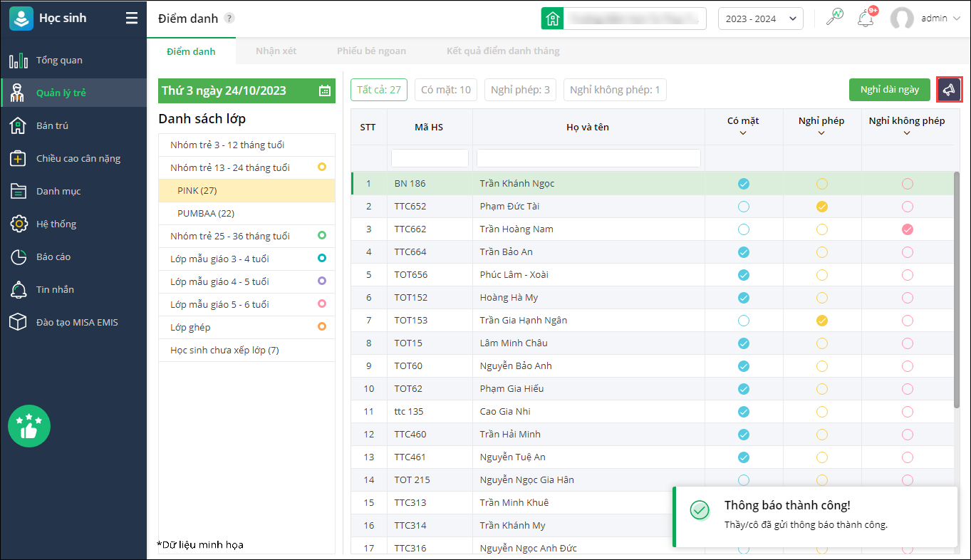
Task: Filter by Nghỉ phép: 3
Action: point(520,90)
